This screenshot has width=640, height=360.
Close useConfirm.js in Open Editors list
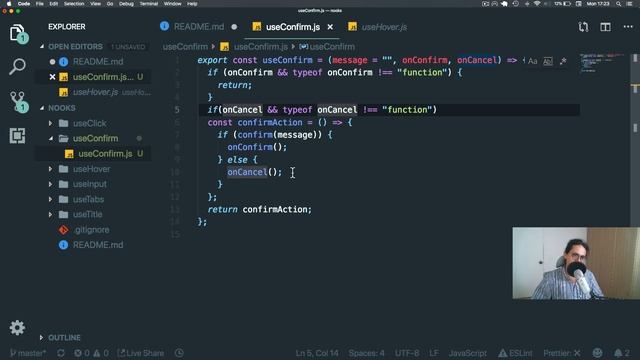[52, 77]
